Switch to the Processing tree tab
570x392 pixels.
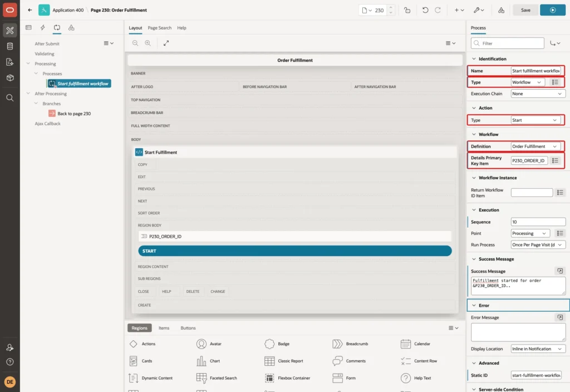click(x=57, y=28)
